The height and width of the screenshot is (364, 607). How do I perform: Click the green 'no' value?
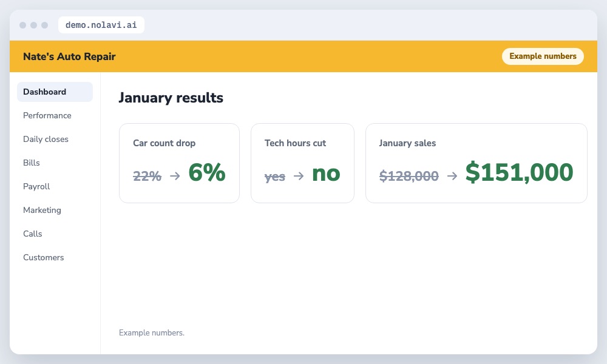[326, 174]
